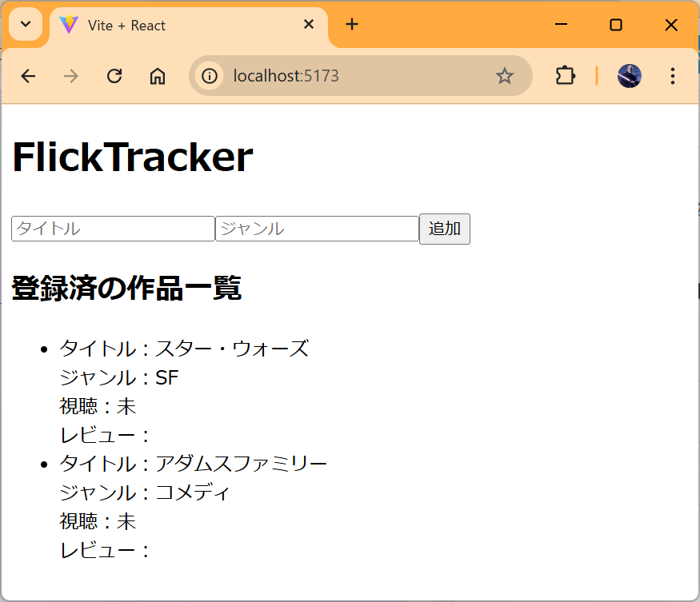
Task: Open the profile avatar menu
Action: [x=630, y=76]
